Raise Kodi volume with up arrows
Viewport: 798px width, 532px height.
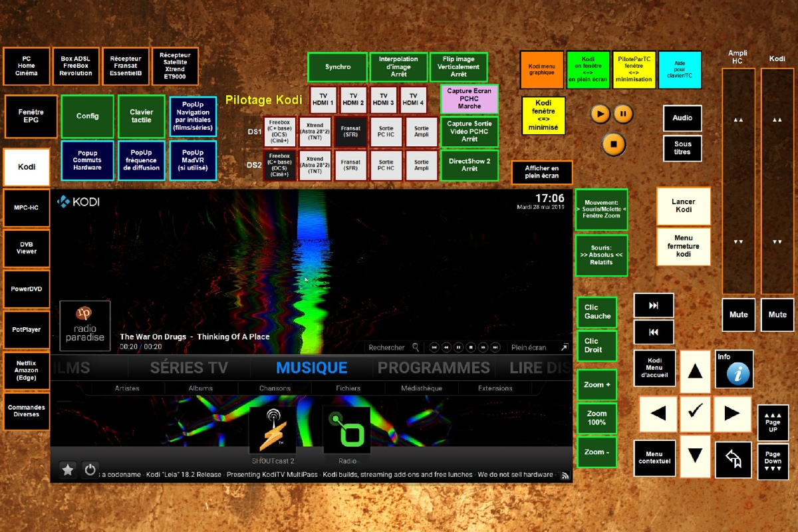pyautogui.click(x=777, y=120)
